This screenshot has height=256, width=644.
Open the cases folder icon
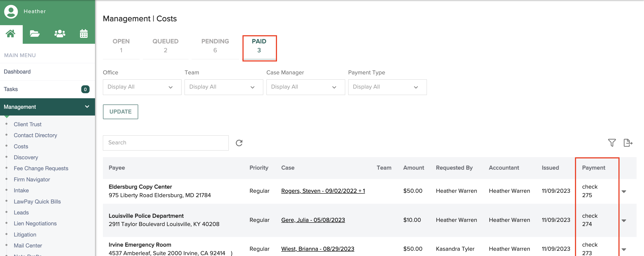click(x=35, y=33)
